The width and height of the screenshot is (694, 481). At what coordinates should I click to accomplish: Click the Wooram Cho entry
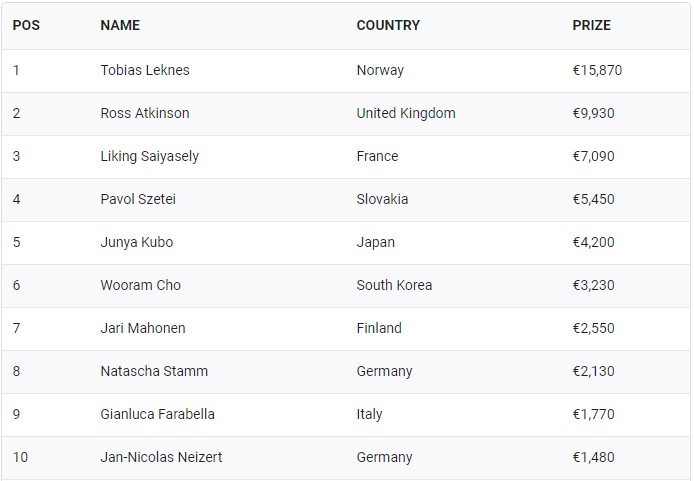click(141, 286)
